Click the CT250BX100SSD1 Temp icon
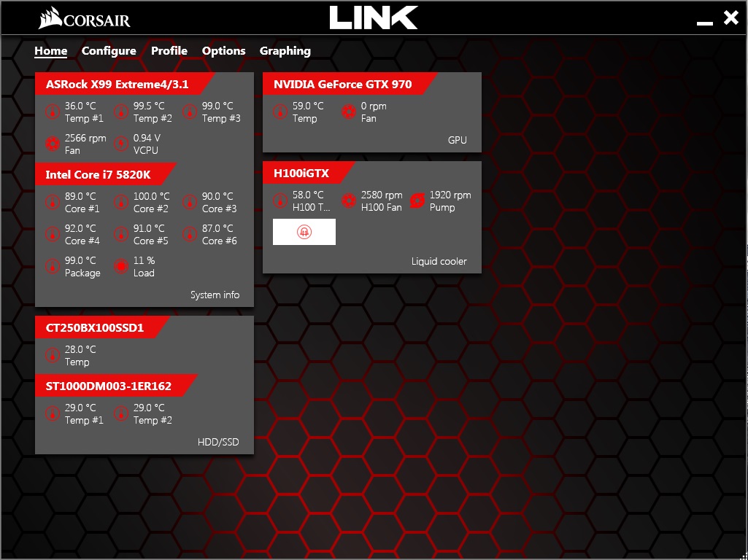748x560 pixels. tap(53, 355)
